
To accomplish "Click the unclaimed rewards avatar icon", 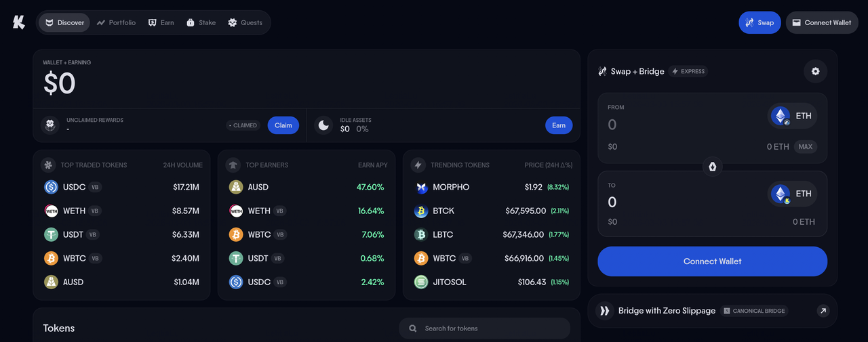I will (50, 125).
